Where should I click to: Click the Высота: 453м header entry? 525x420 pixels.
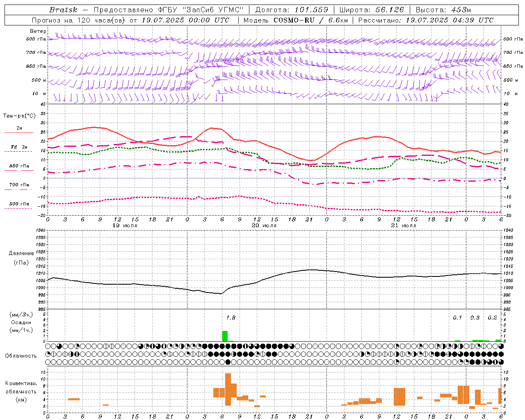pos(443,10)
